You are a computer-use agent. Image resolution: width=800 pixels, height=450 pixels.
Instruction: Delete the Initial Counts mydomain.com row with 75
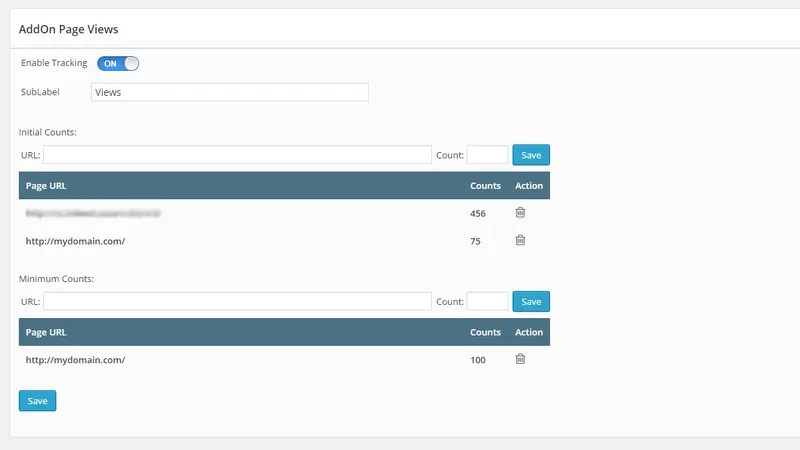click(520, 240)
